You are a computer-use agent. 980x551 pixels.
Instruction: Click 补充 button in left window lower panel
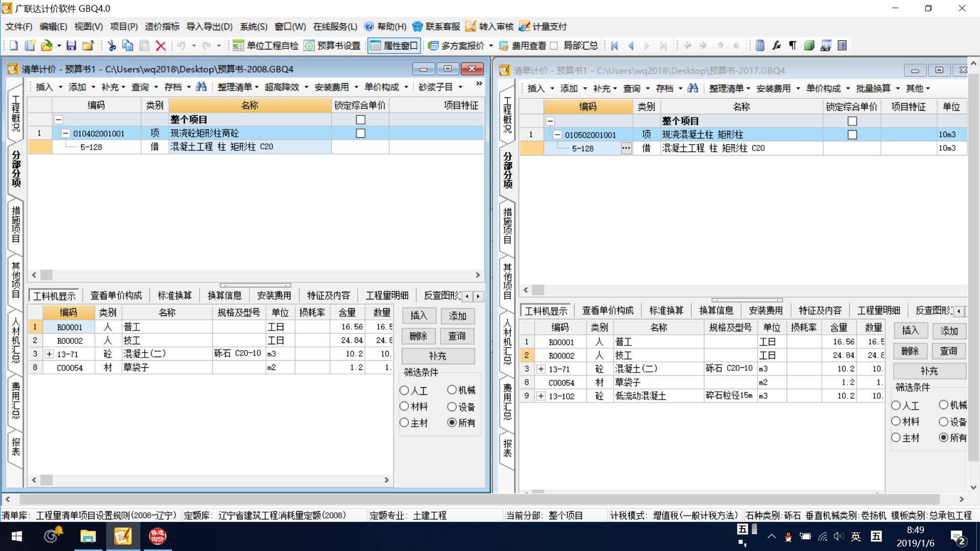(438, 356)
